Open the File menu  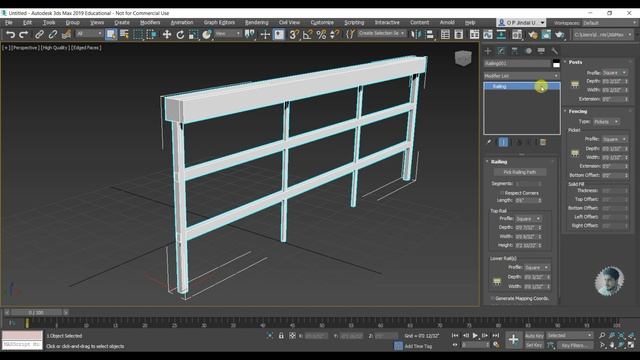[9, 22]
